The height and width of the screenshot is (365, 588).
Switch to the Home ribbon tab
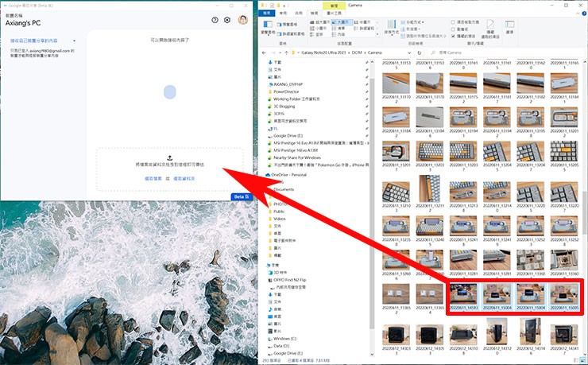[283, 14]
